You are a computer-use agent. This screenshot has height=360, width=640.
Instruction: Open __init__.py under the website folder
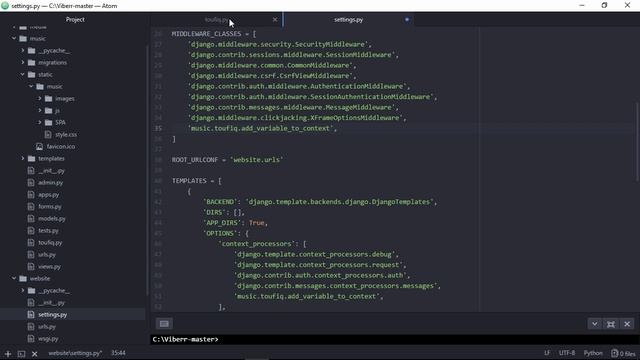tap(51, 302)
